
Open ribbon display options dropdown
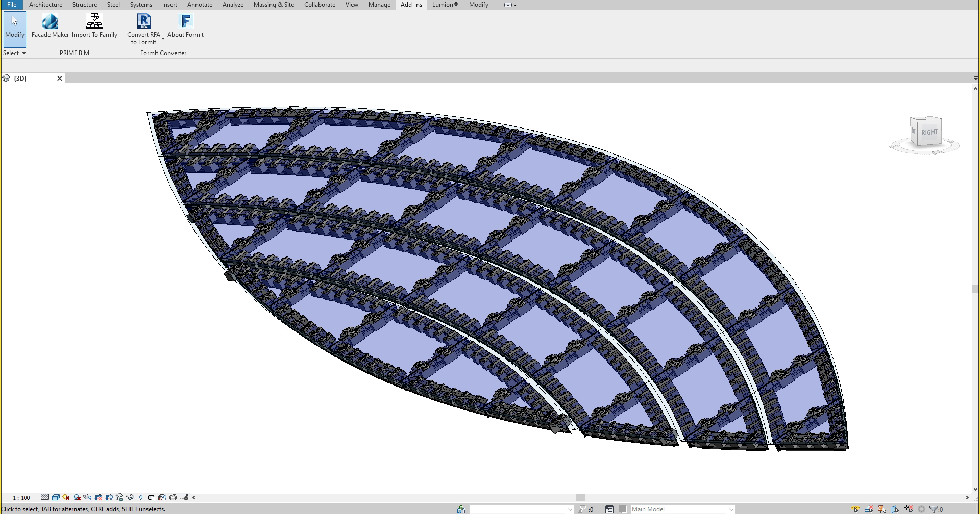[x=510, y=5]
